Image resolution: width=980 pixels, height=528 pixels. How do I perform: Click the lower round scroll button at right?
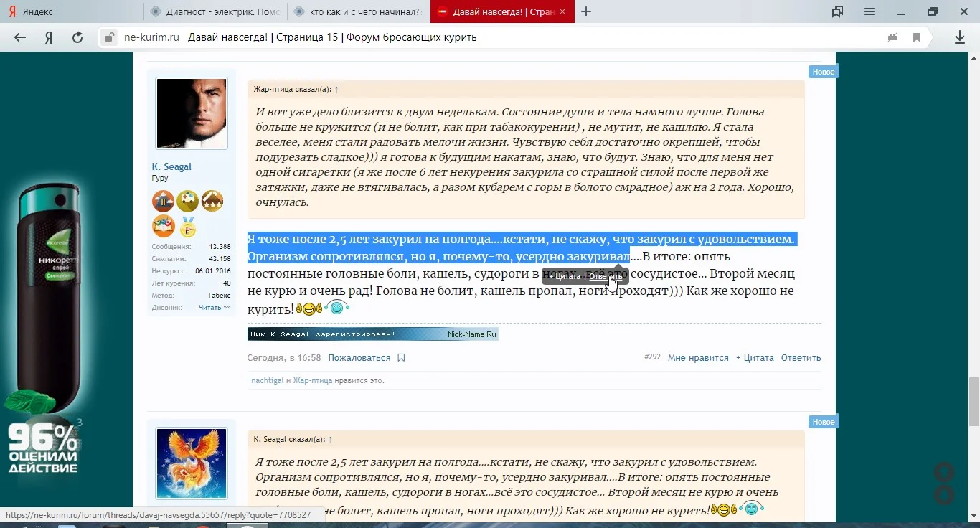tap(944, 495)
